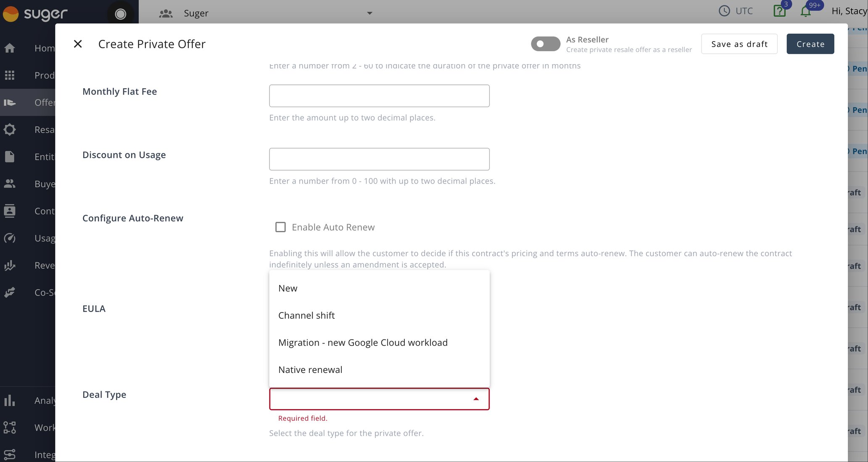Screen dimensions: 868x462
Task: Collapse the Deal Type dropdown arrow
Action: coord(476,399)
